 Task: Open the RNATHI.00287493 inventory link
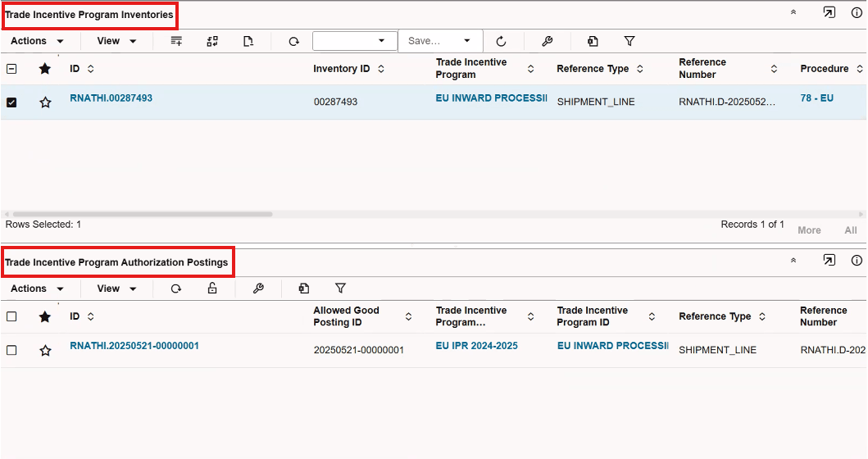[x=111, y=98]
